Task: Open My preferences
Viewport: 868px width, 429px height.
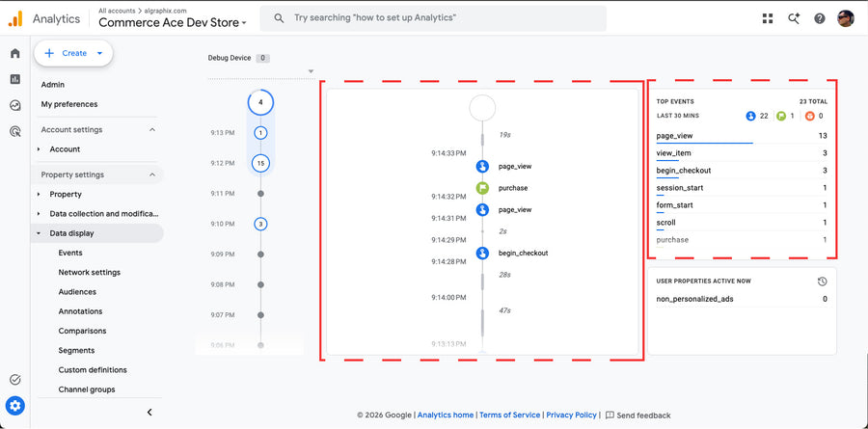Action: click(x=69, y=104)
